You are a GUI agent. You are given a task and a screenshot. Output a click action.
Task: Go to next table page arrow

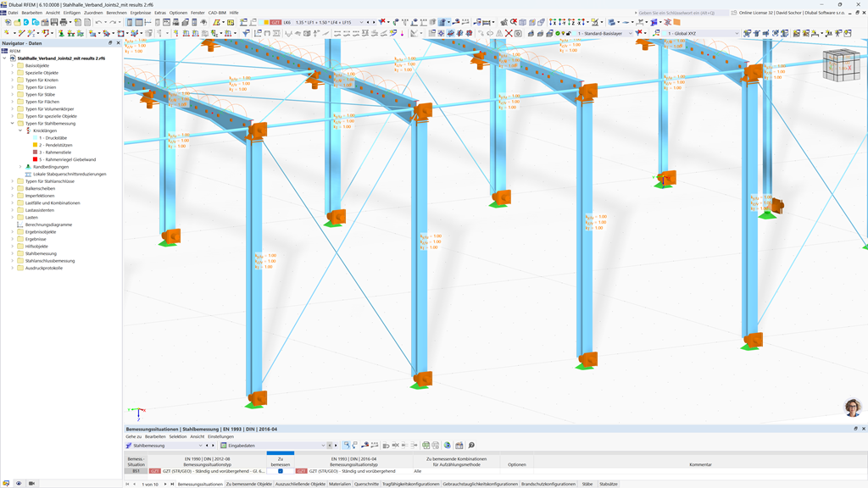click(x=165, y=484)
